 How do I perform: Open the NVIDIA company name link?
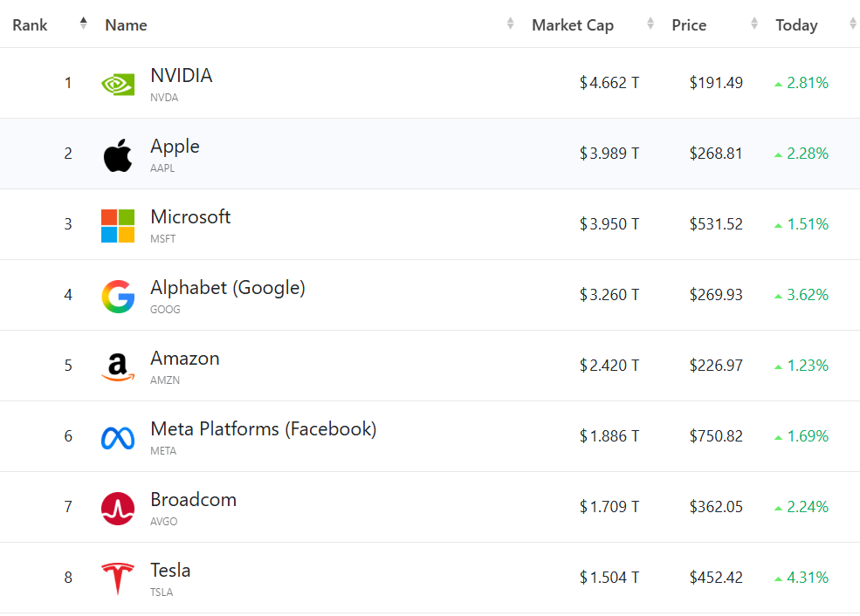point(182,76)
